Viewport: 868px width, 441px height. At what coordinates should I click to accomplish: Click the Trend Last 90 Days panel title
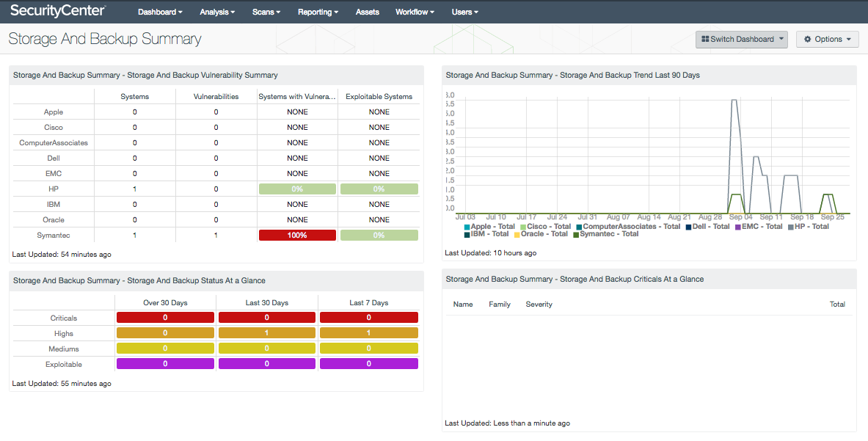[572, 76]
